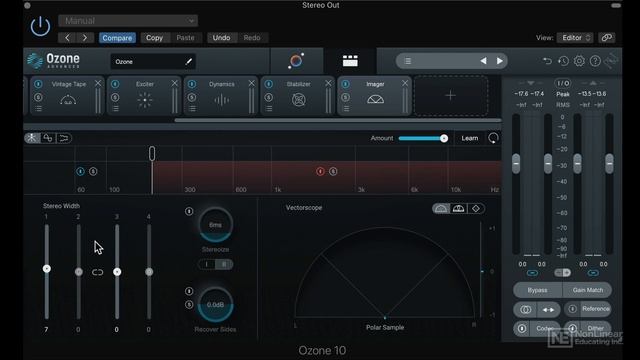This screenshot has height=360, width=640.
Task: Solo the Stabilizer module
Action: [269, 98]
